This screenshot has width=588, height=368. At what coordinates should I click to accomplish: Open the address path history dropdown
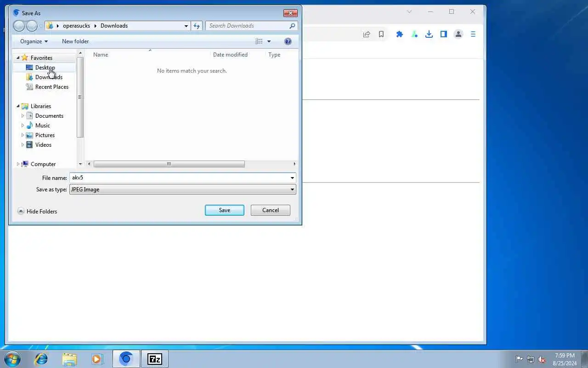pyautogui.click(x=186, y=26)
